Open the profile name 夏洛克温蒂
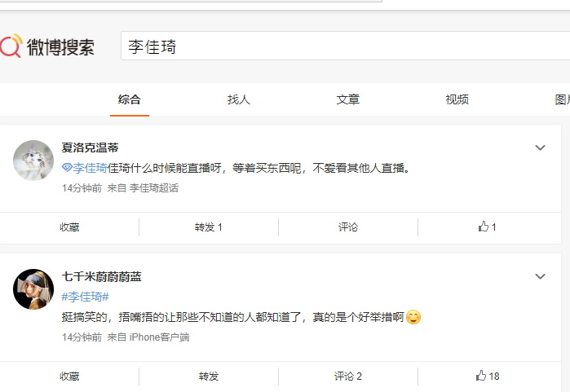The height and width of the screenshot is (392, 570). (x=91, y=148)
